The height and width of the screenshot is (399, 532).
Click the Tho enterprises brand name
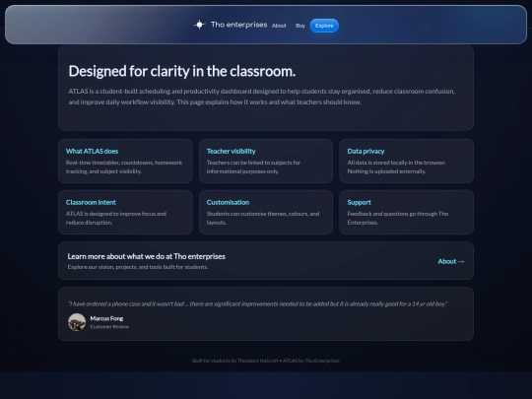[x=238, y=25]
